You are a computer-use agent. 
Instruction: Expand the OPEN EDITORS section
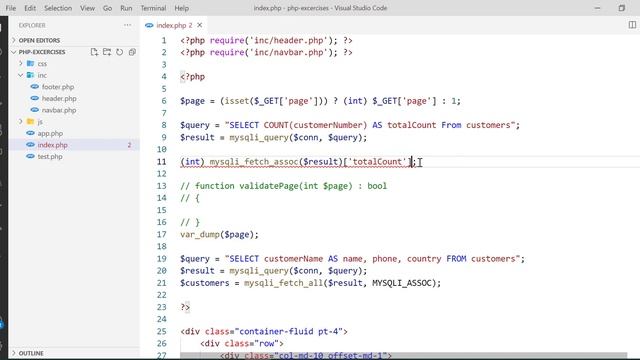pyautogui.click(x=39, y=40)
